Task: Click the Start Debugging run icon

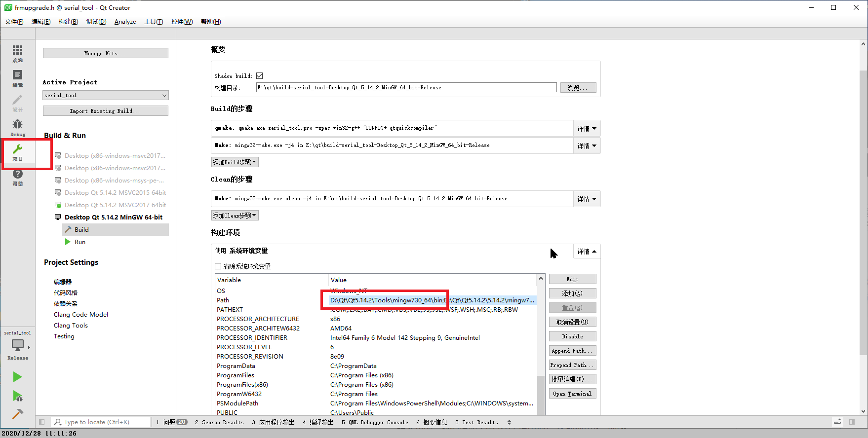Action: (x=17, y=396)
